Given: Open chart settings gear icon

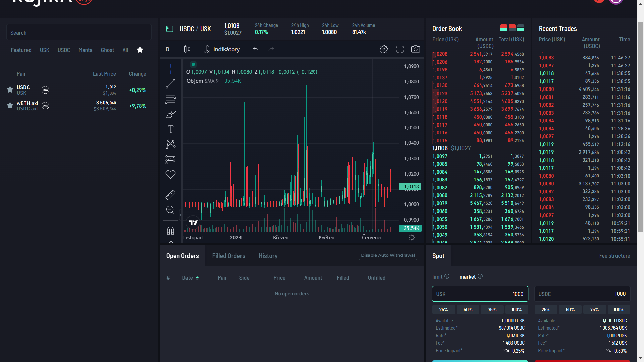Looking at the screenshot, I should point(384,49).
